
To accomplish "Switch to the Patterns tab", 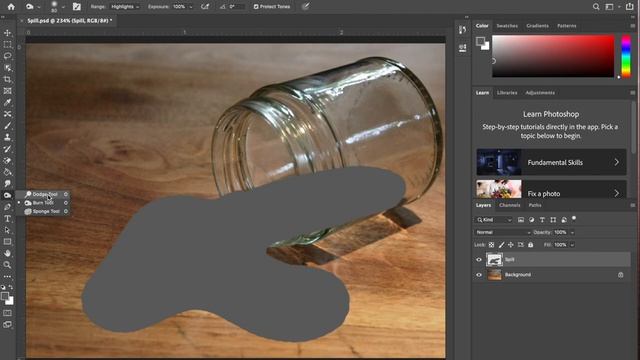I will pyautogui.click(x=567, y=26).
